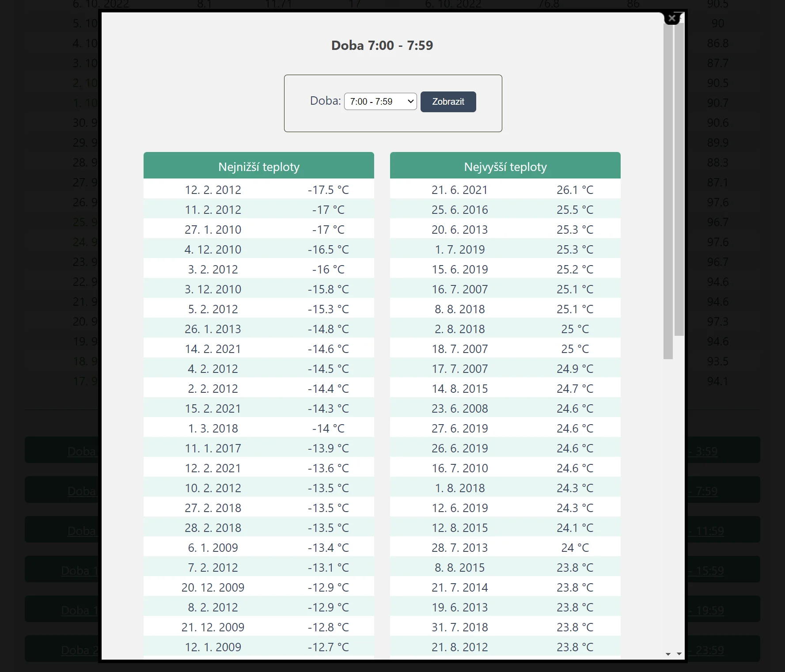Click the 26.1 °C temperature value
785x672 pixels.
point(575,190)
